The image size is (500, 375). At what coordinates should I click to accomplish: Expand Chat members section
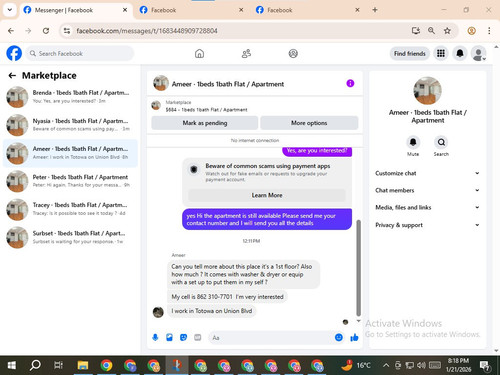427,190
